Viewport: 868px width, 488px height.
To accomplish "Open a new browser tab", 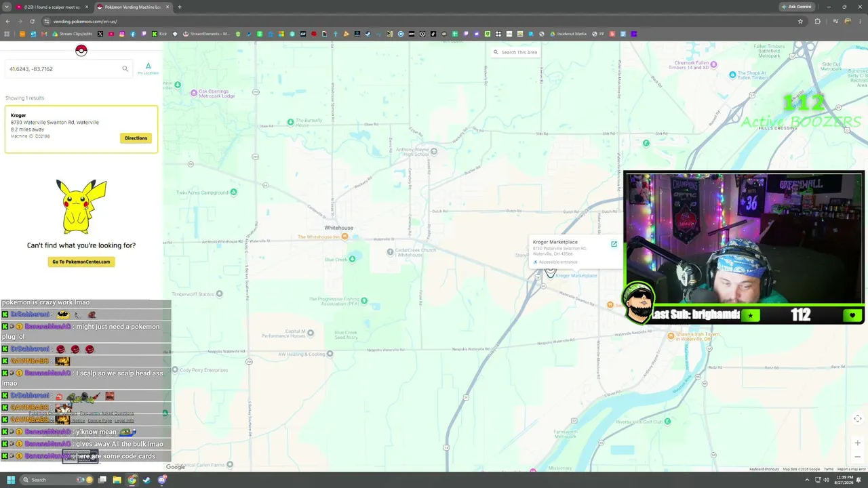I will (x=180, y=7).
